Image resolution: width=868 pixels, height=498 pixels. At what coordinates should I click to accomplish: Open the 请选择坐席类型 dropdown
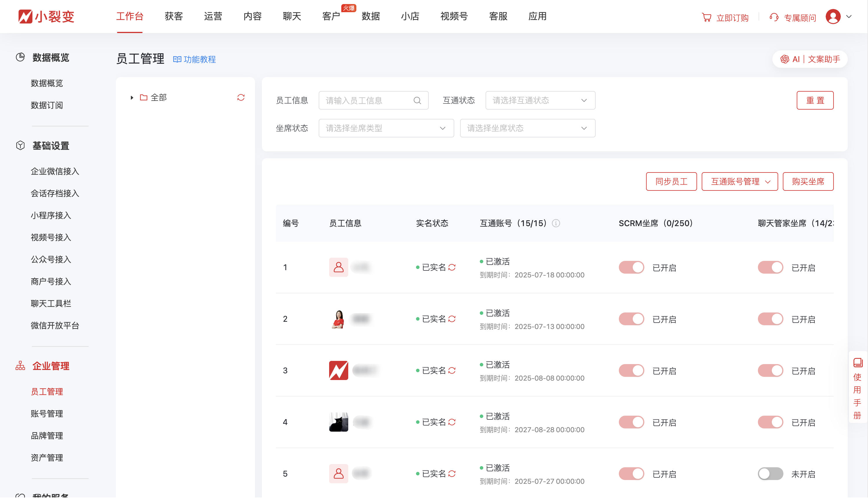pos(386,128)
